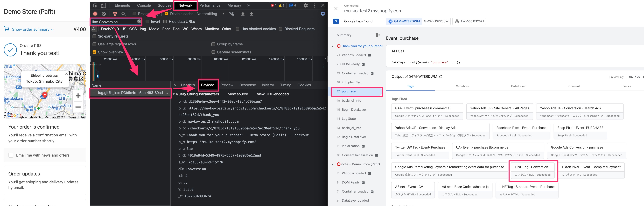The height and width of the screenshot is (206, 644).
Task: Collapse Query String Parameters section
Action: pyautogui.click(x=174, y=94)
